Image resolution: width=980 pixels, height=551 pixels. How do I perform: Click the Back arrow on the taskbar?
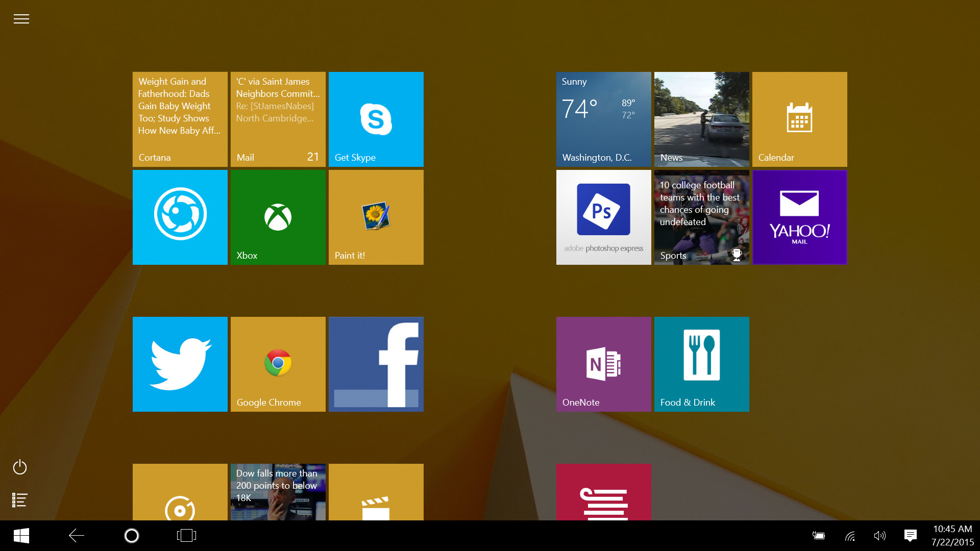[77, 536]
